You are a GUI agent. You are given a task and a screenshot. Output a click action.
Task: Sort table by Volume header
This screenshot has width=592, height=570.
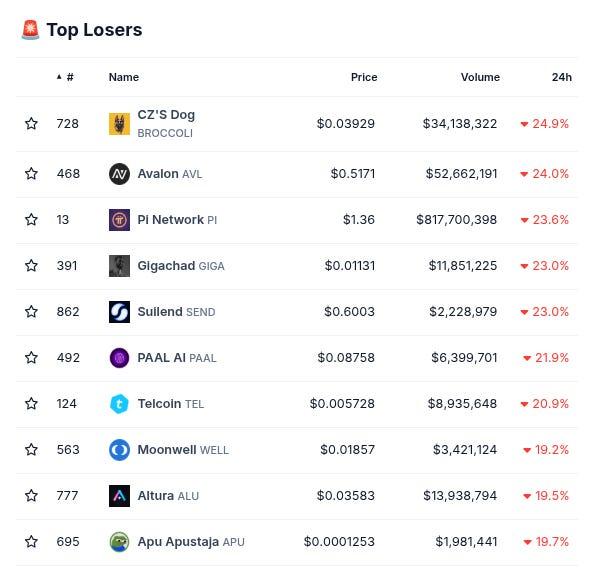tap(480, 77)
